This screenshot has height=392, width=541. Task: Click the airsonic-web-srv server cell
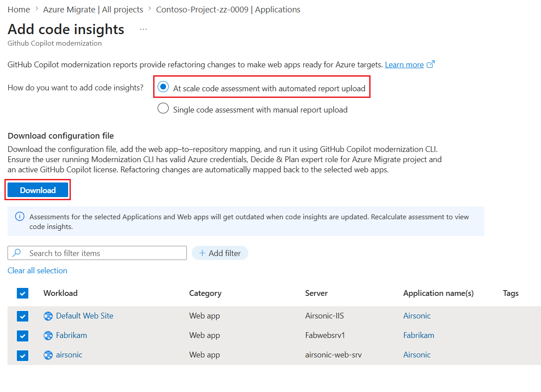point(333,355)
